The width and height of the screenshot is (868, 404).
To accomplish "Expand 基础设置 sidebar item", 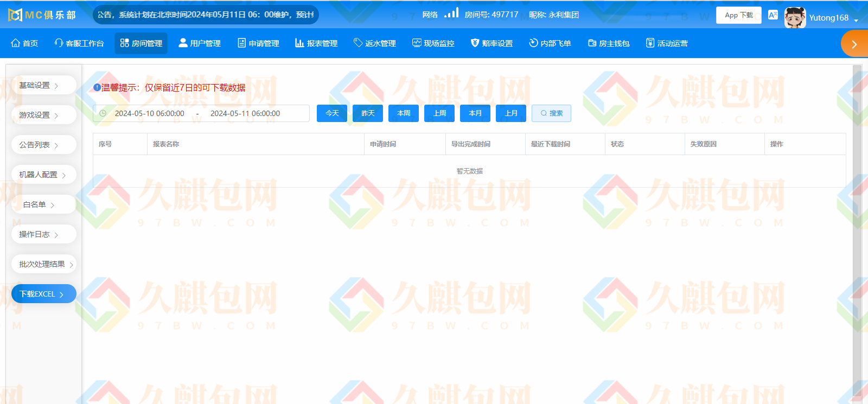I will tap(43, 85).
